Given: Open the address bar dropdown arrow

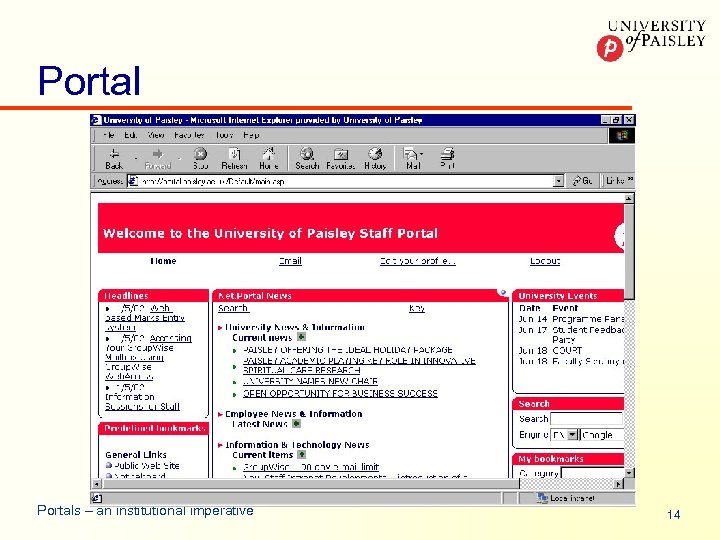Looking at the screenshot, I should [x=558, y=181].
